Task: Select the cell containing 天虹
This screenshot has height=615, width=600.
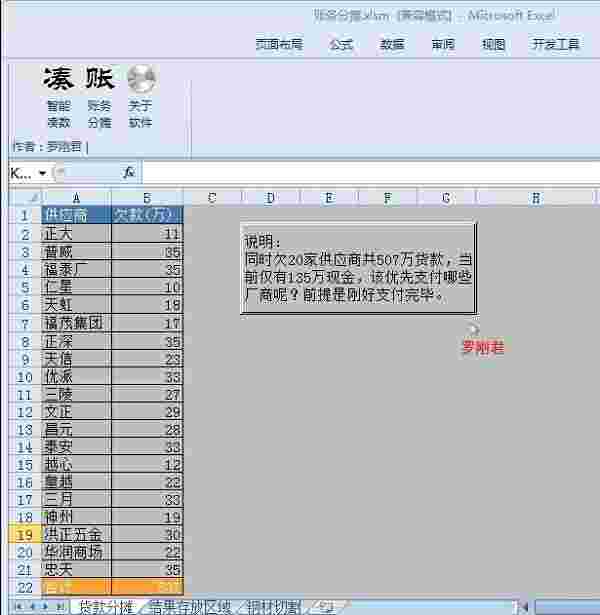Action: 76,305
